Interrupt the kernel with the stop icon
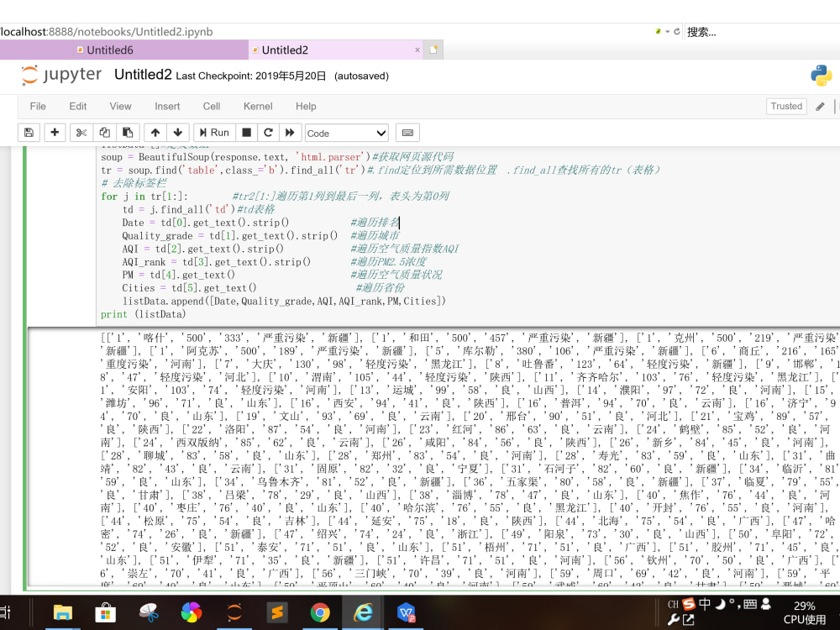 pos(246,133)
